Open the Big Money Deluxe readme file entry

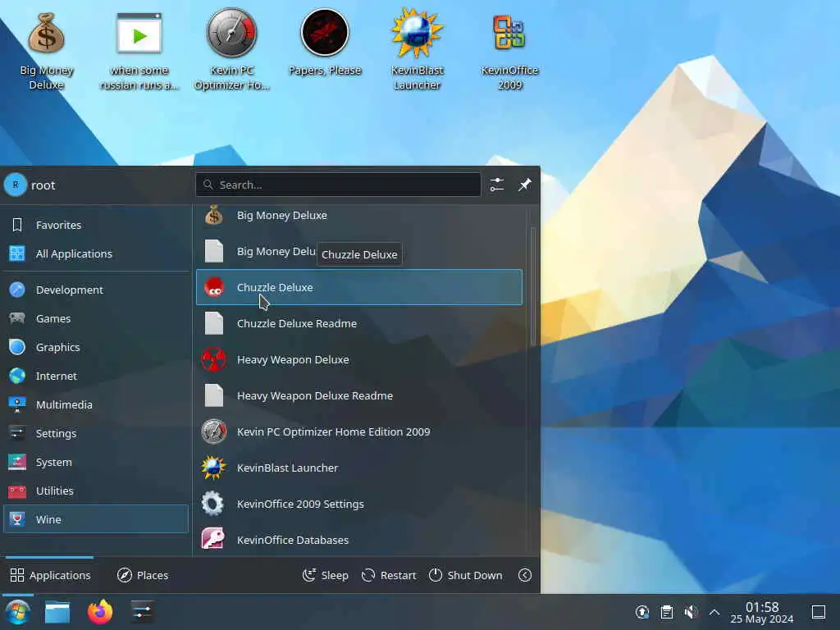pos(359,251)
